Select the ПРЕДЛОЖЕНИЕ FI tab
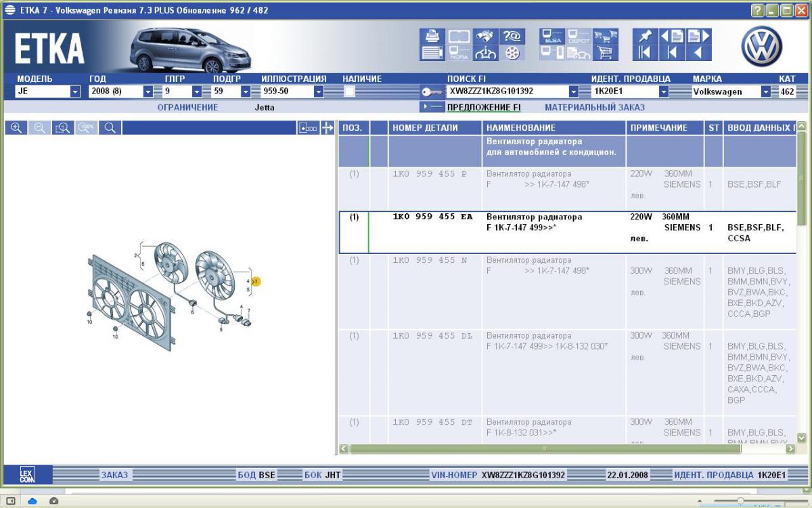 (x=483, y=107)
